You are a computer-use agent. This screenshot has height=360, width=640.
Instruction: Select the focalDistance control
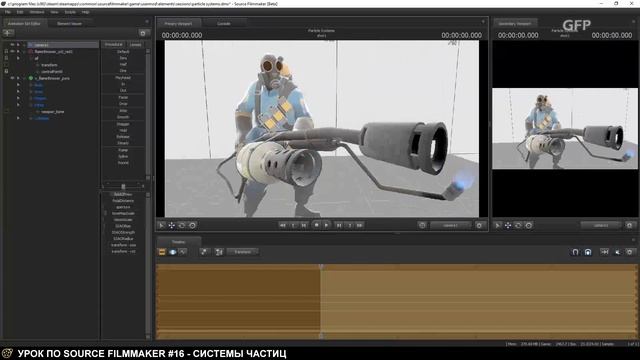[x=123, y=201]
